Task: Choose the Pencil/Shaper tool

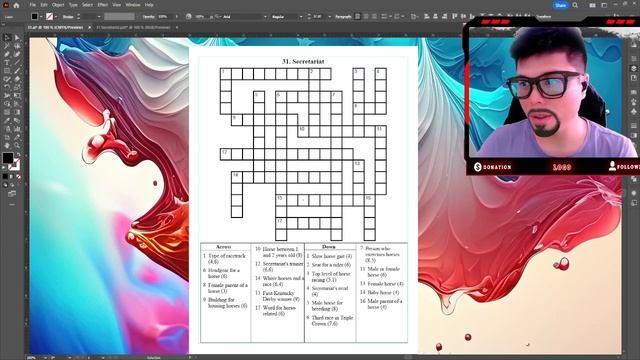Action: (x=7, y=79)
